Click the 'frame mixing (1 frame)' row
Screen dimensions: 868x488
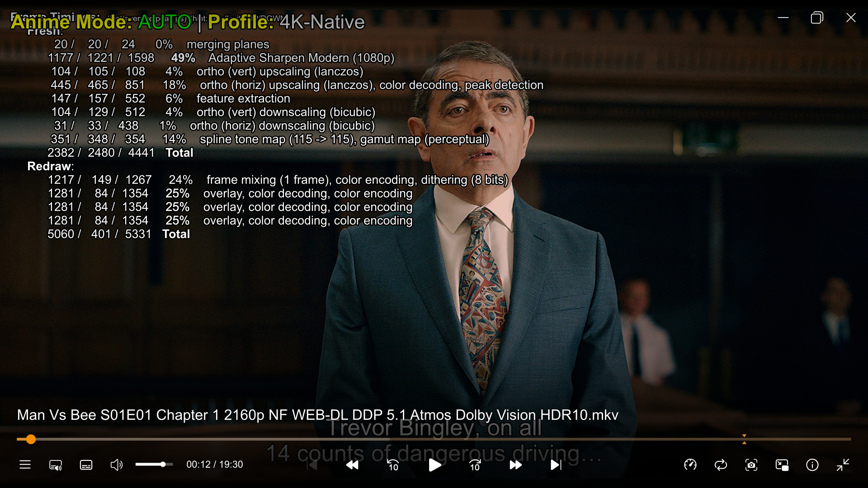point(278,180)
